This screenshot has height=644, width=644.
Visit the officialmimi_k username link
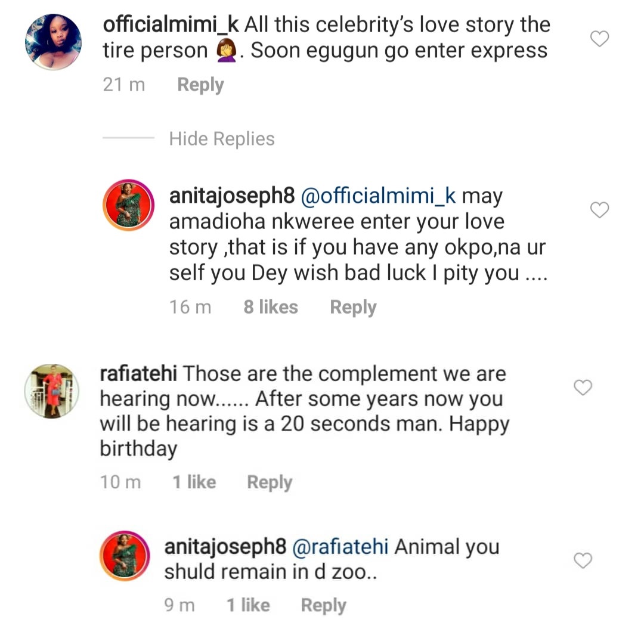tap(171, 25)
